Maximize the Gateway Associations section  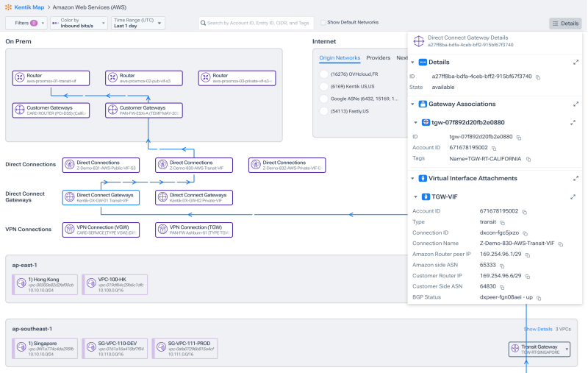tap(576, 104)
